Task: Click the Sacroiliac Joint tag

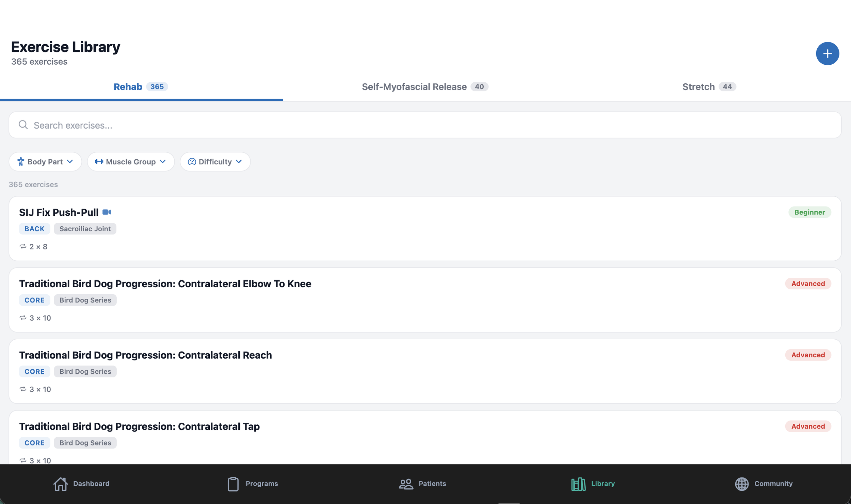Action: click(85, 229)
